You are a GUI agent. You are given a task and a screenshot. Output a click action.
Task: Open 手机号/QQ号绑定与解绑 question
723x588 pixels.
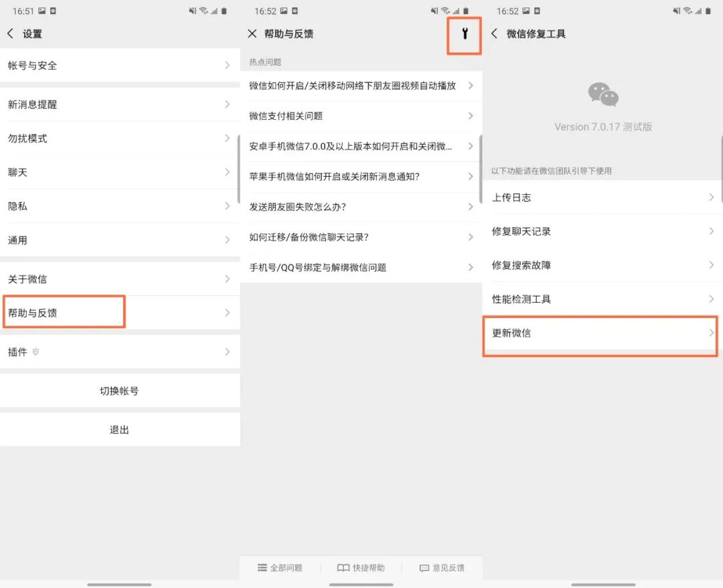coord(361,267)
